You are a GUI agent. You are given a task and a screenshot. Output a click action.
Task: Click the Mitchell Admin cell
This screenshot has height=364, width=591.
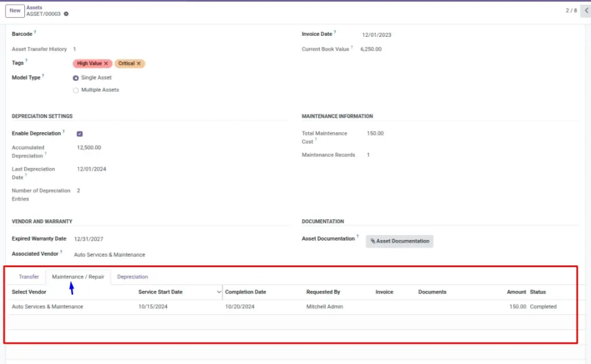click(324, 307)
